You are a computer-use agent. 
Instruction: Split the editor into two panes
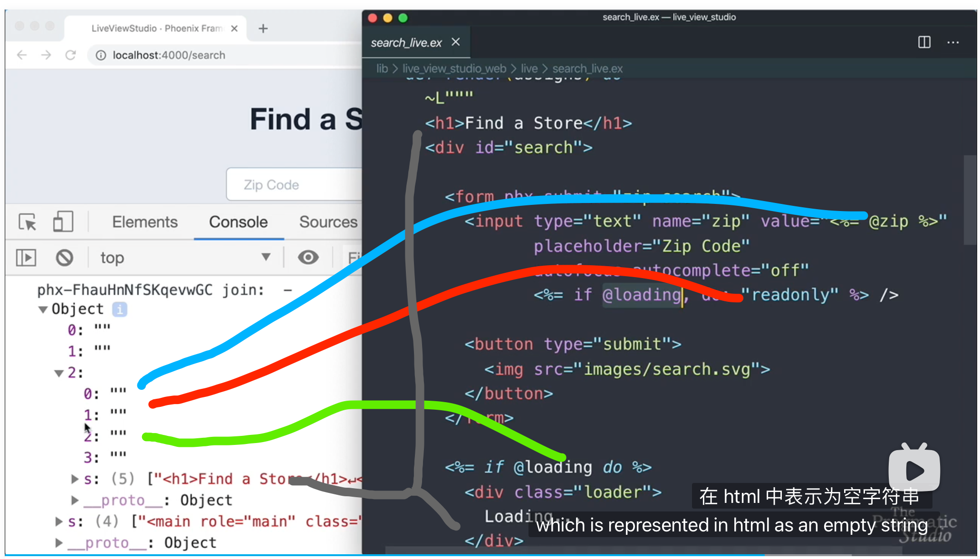click(x=924, y=42)
